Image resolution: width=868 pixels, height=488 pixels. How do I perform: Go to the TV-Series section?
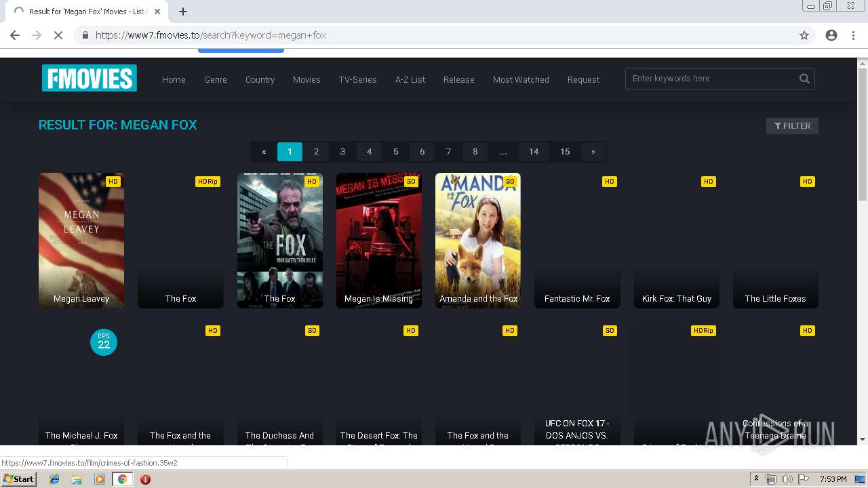(x=358, y=79)
